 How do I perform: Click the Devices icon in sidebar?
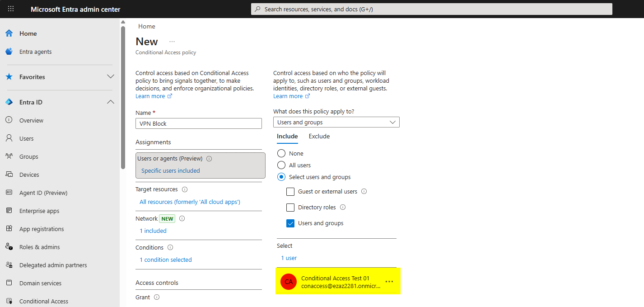click(9, 175)
